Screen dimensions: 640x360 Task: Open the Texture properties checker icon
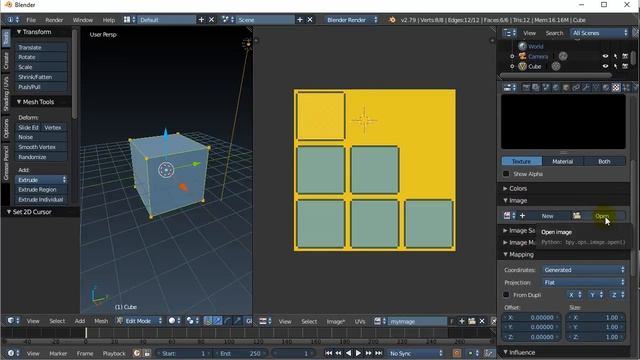point(616,87)
